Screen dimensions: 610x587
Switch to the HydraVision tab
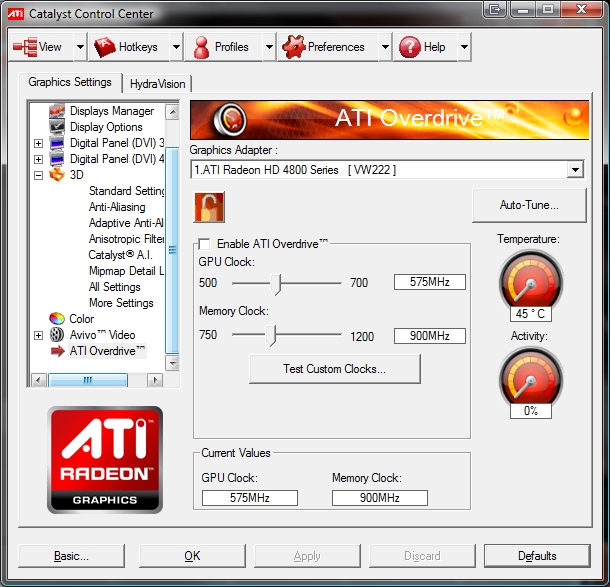[x=157, y=84]
